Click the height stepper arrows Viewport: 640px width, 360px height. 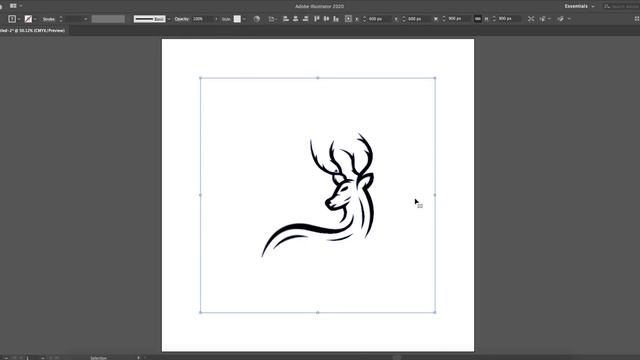[x=494, y=19]
